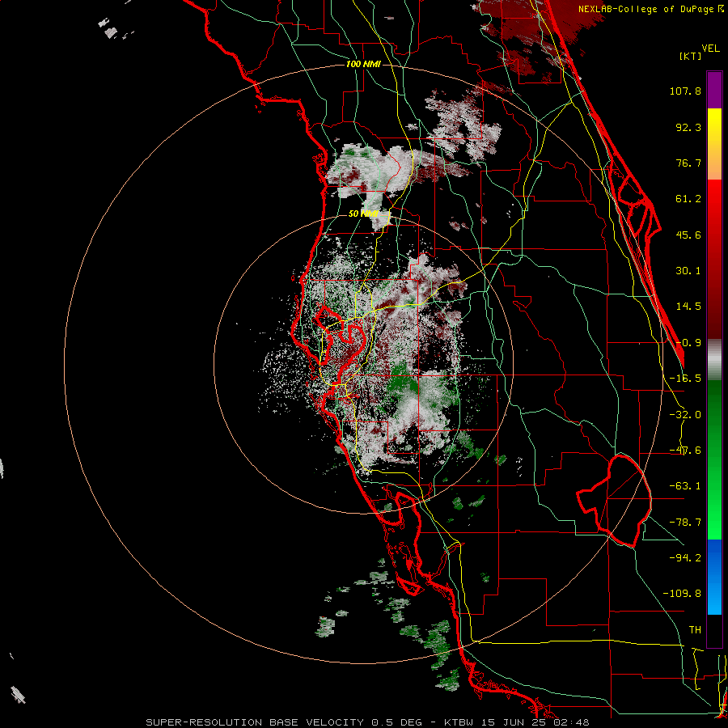Viewport: 728px width, 728px height.
Task: Click the 30.1 velocity scale value
Action: pyautogui.click(x=688, y=271)
